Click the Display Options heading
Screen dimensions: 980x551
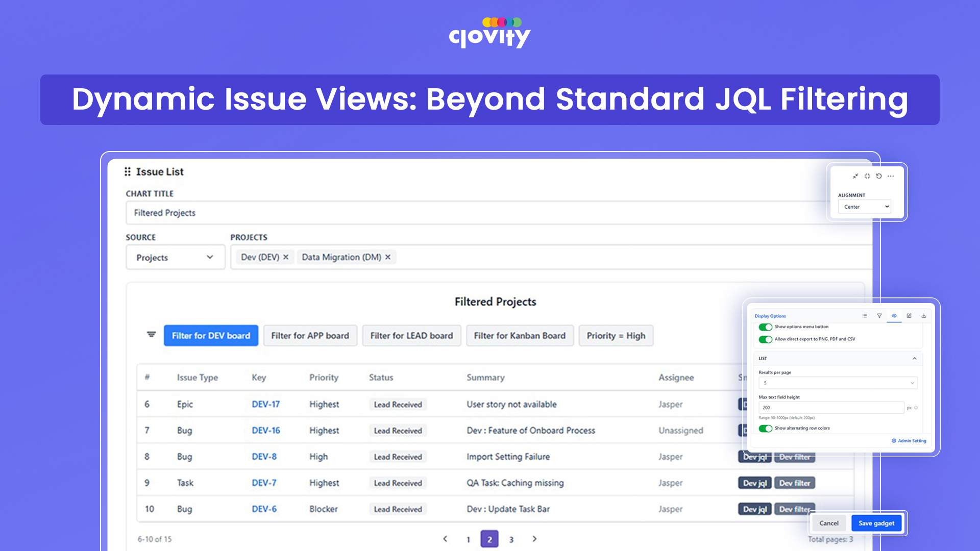770,316
